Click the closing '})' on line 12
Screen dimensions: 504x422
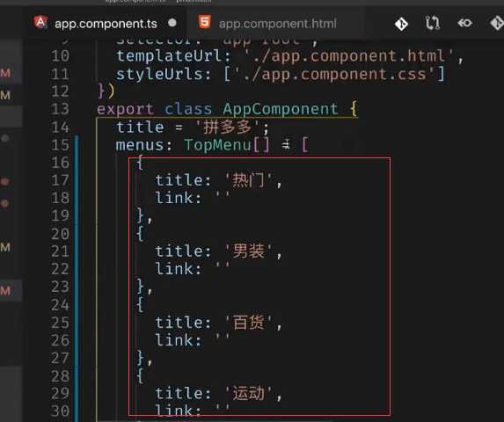(x=106, y=91)
